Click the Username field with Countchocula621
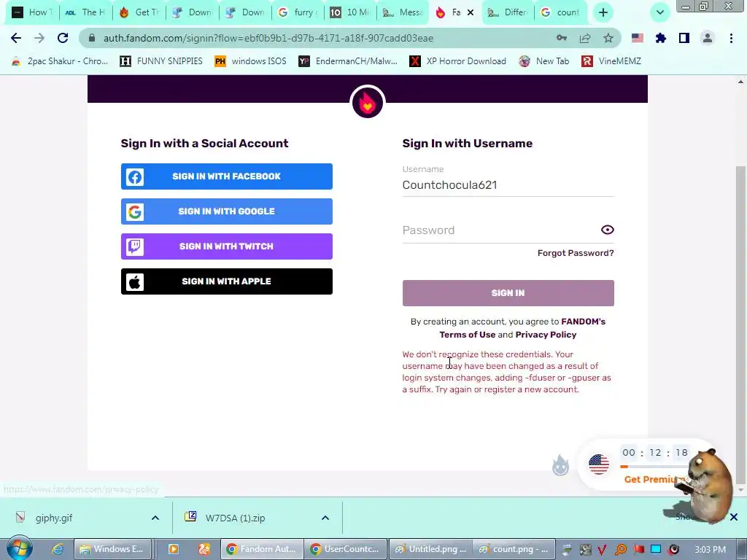This screenshot has width=747, height=560. tap(508, 184)
